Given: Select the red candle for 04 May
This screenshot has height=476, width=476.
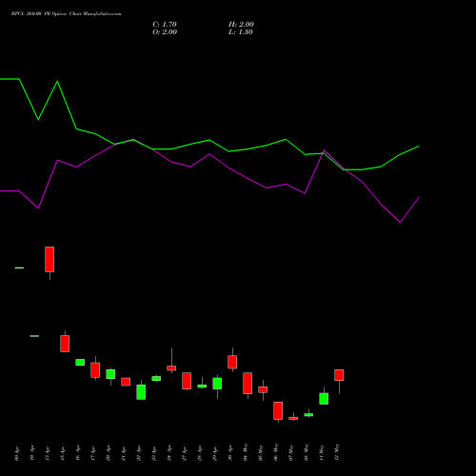Looking at the screenshot, I should 248,383.
